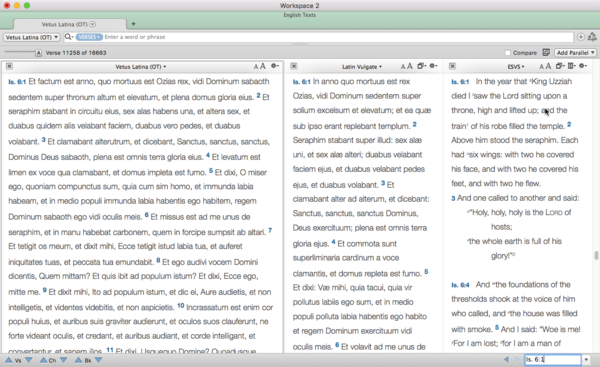The height and width of the screenshot is (367, 600).
Task: Click Is. 6:4 reference in ESVS pane
Action: coord(460,285)
